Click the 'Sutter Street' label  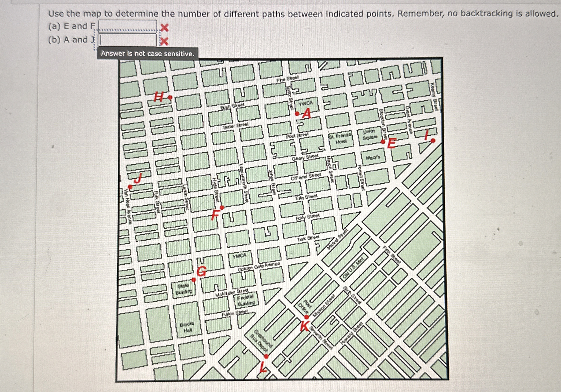pos(236,125)
